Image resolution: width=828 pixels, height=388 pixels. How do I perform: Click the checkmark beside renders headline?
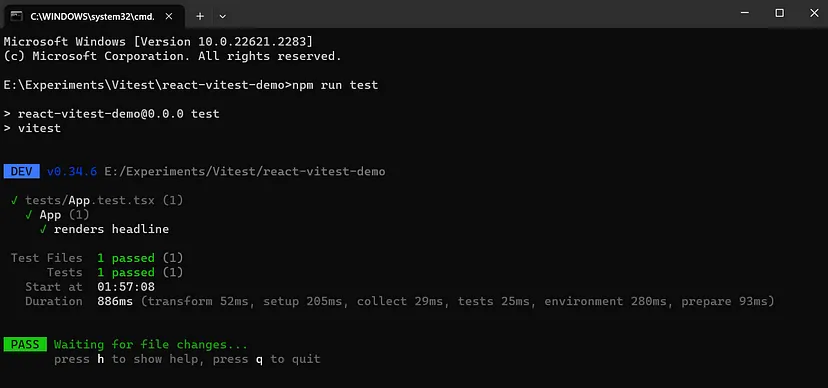pos(43,229)
